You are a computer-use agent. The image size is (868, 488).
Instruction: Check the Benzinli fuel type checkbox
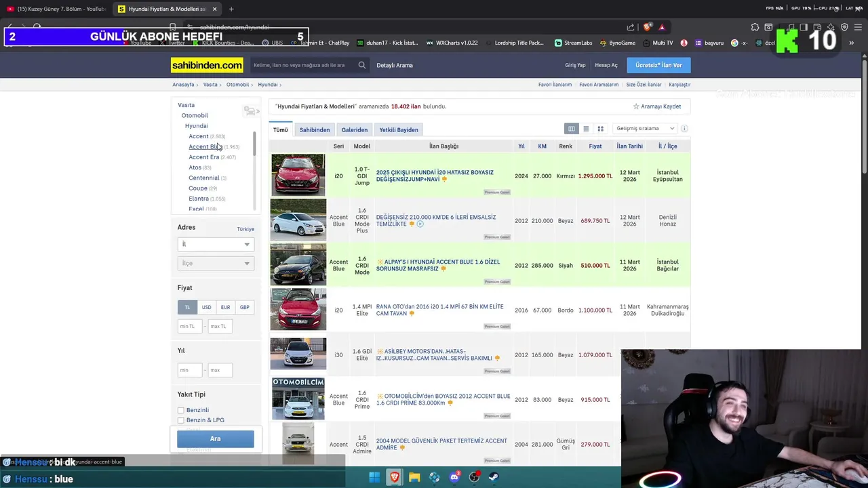[181, 410]
